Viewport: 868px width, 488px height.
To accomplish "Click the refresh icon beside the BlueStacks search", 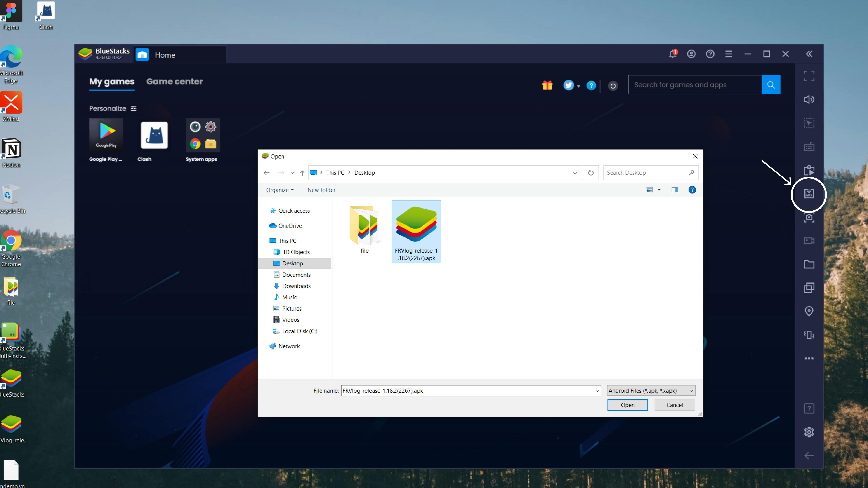I will point(613,86).
